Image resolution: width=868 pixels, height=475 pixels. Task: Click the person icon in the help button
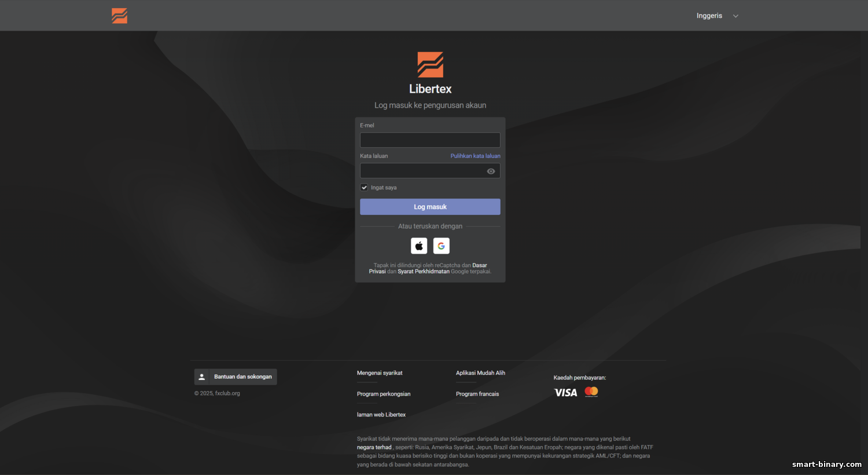tap(202, 377)
